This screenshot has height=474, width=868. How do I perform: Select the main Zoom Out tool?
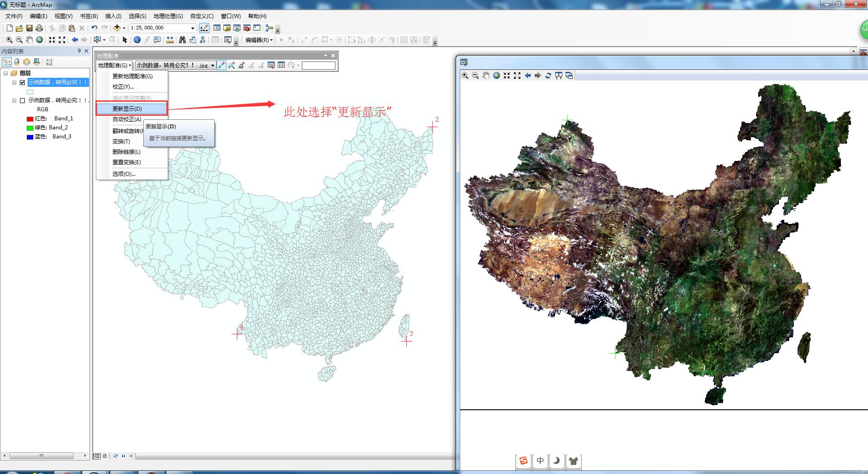click(19, 40)
